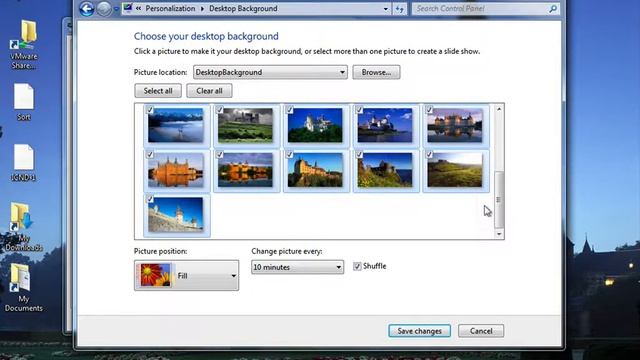Image resolution: width=640 pixels, height=360 pixels.
Task: Open the Picture position Fill dropdown
Action: pos(187,276)
